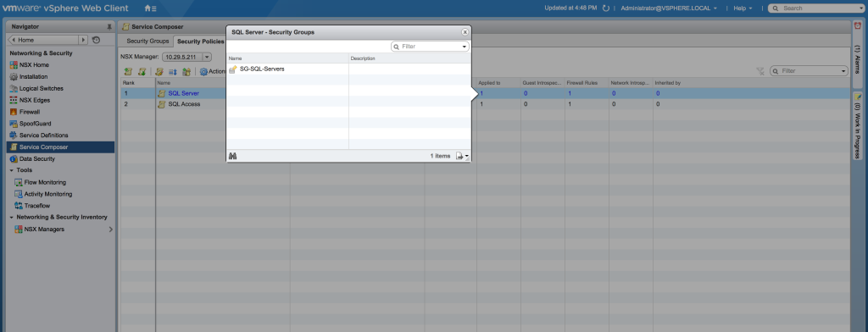The width and height of the screenshot is (868, 332).
Task: Close the SQL Server - Security Groups popup
Action: point(465,32)
